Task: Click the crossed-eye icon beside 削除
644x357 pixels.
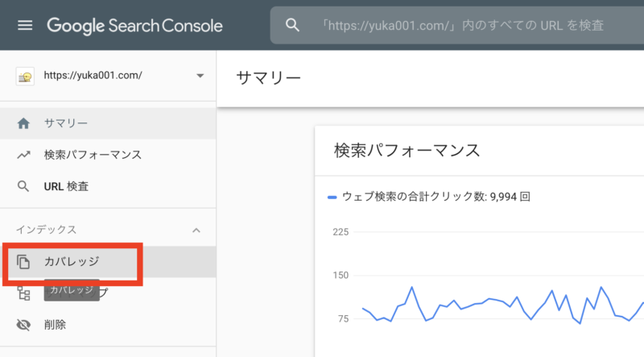Action: pyautogui.click(x=23, y=325)
